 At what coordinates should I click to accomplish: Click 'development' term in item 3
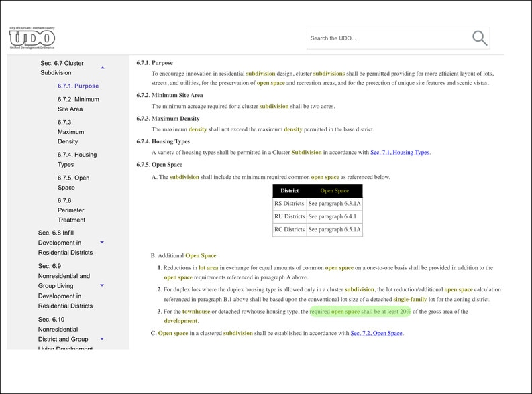click(x=180, y=321)
